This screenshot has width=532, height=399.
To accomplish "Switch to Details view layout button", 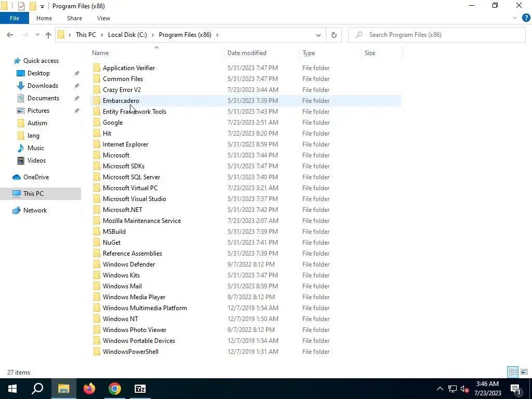I will [513, 372].
